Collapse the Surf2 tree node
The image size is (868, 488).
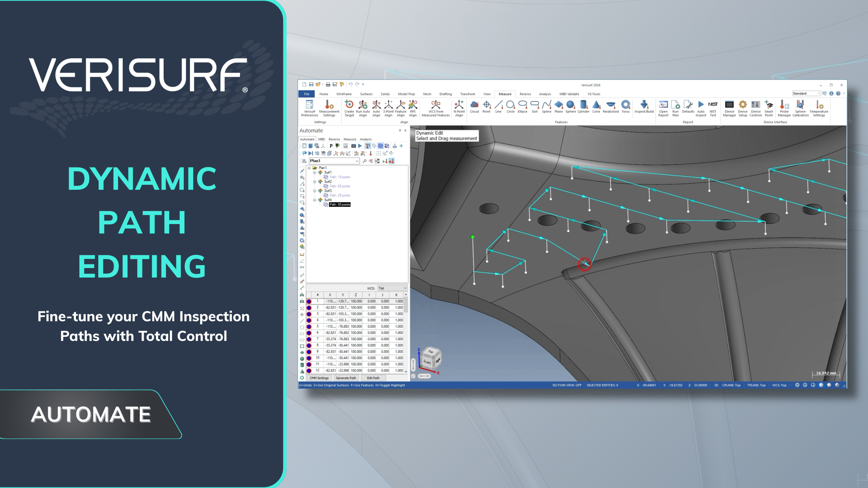pyautogui.click(x=314, y=182)
